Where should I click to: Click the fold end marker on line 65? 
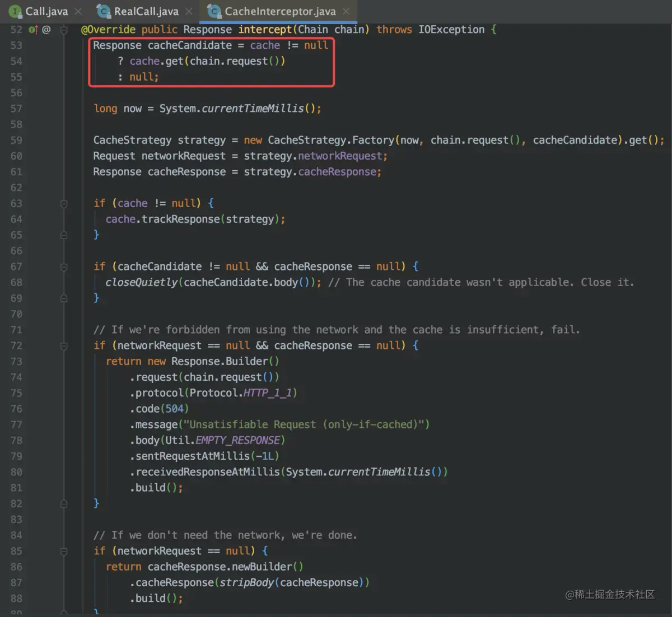tap(64, 235)
